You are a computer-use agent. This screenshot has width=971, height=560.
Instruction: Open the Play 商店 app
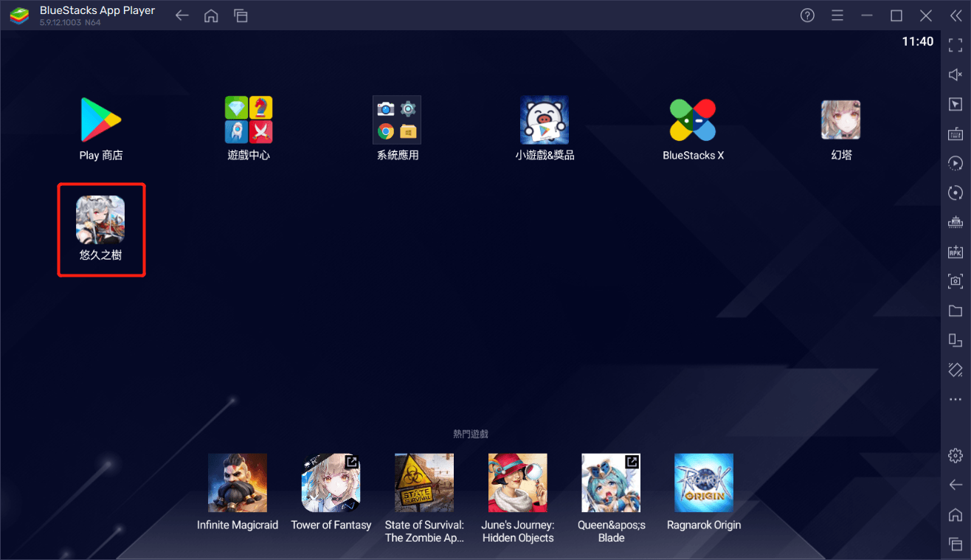pos(101,120)
